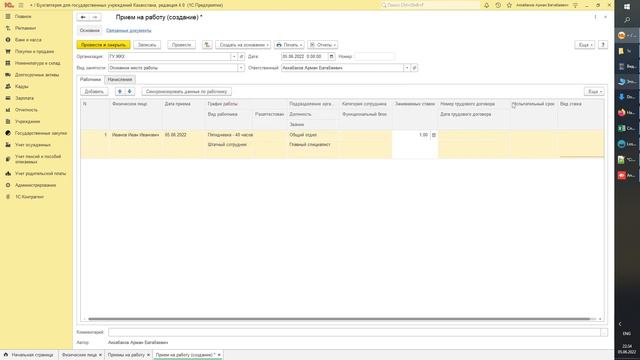Click the horizontal scrollbar of the table
The width and height of the screenshot is (640, 360).
(x=339, y=319)
